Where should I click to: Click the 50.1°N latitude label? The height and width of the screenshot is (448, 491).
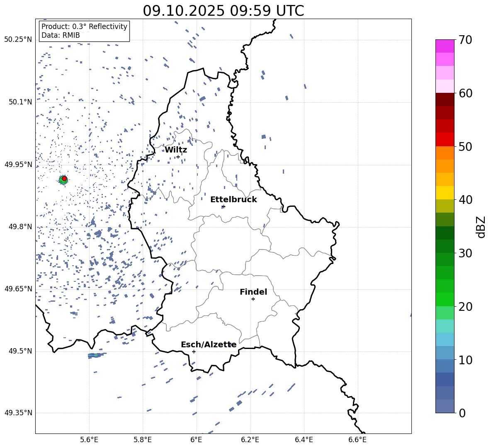point(20,102)
